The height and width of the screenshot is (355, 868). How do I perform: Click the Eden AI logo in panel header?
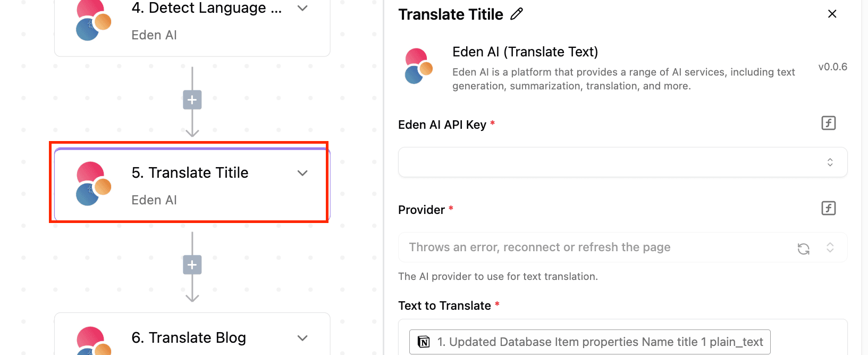(x=419, y=66)
